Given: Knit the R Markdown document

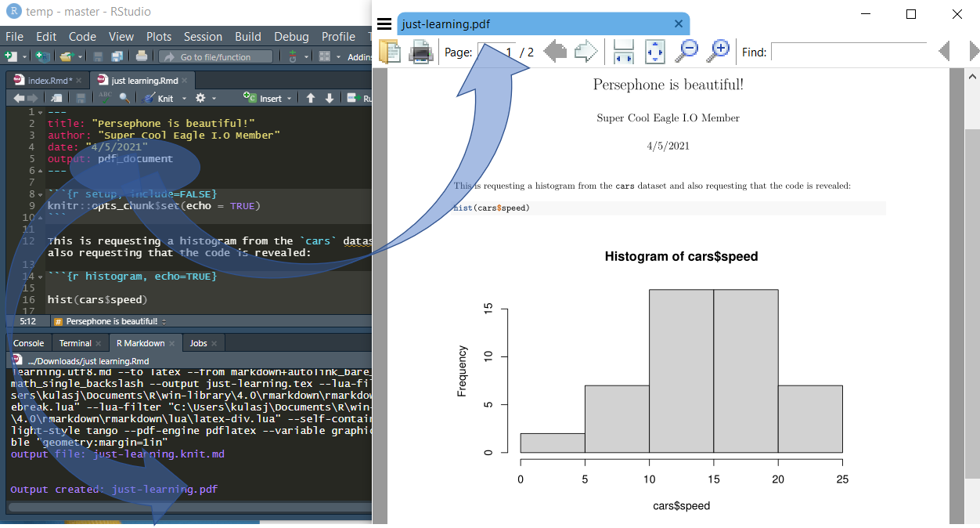Looking at the screenshot, I should click(x=158, y=98).
